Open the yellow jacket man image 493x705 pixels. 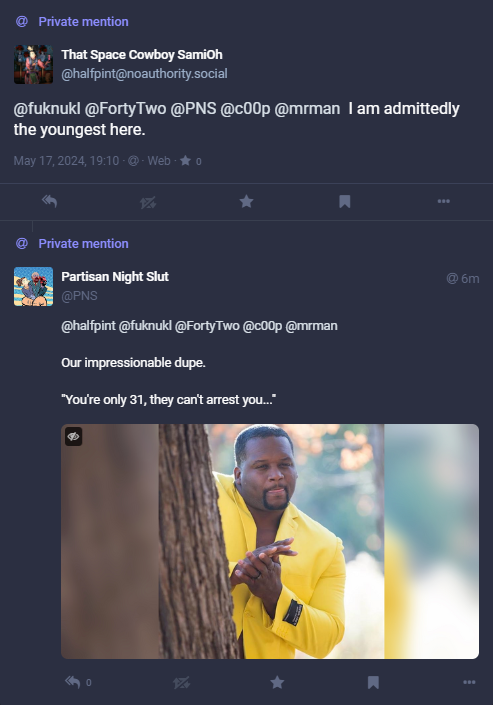(x=270, y=541)
